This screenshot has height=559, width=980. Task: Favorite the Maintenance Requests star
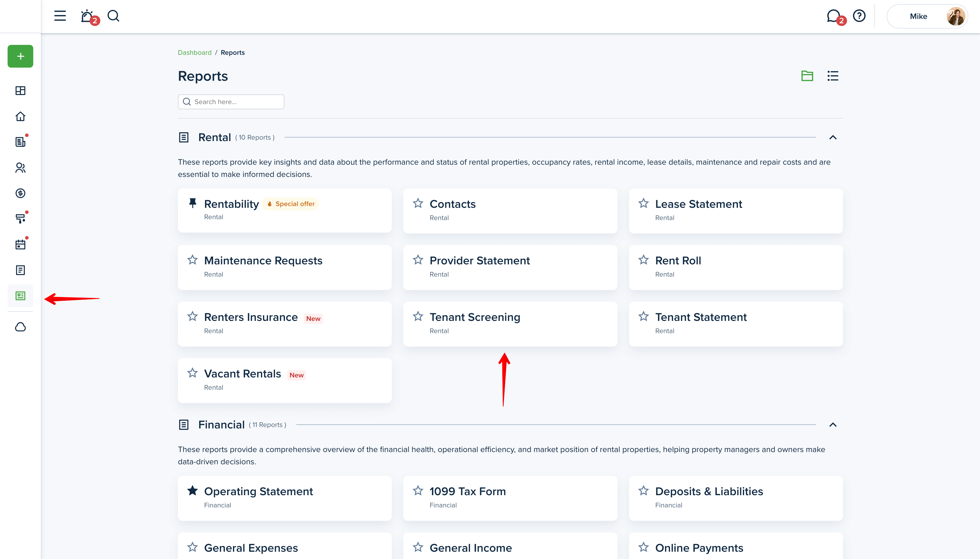[192, 260]
